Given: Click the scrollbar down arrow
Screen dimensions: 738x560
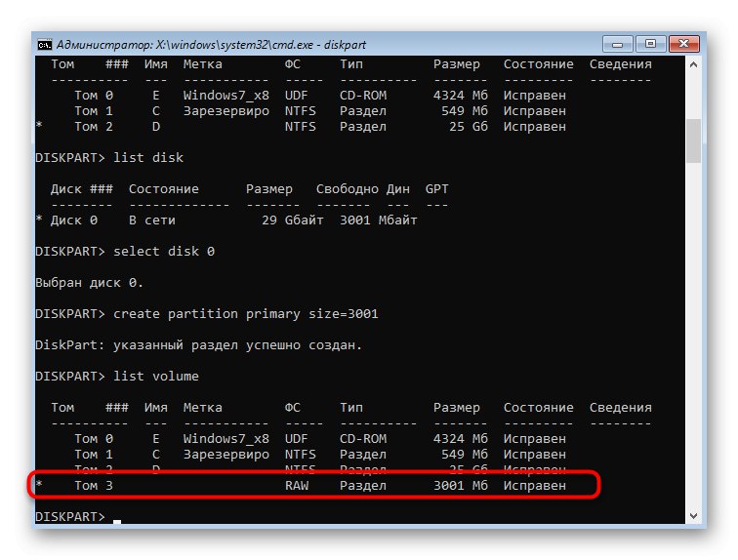Looking at the screenshot, I should click(x=693, y=516).
